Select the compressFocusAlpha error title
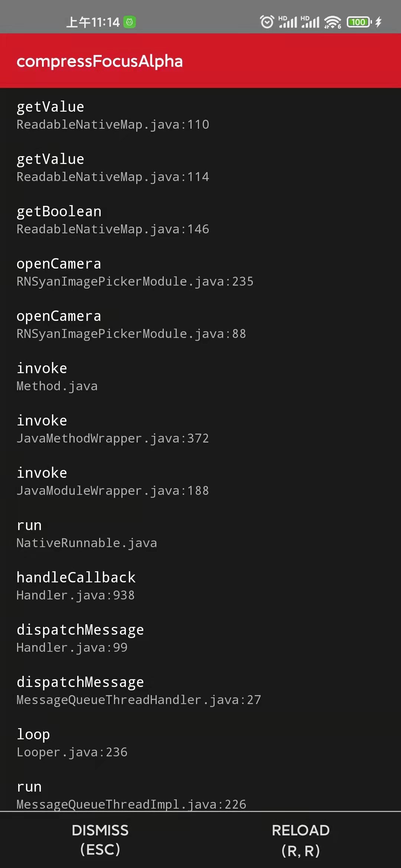This screenshot has height=868, width=401. (100, 61)
